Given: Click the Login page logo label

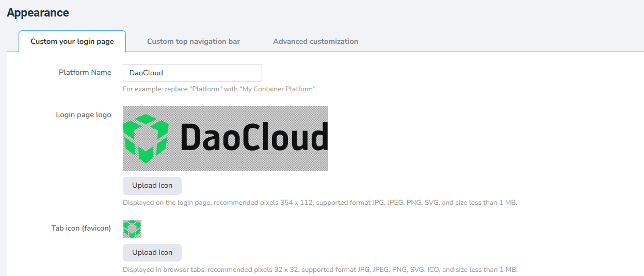Looking at the screenshot, I should pyautogui.click(x=84, y=115).
